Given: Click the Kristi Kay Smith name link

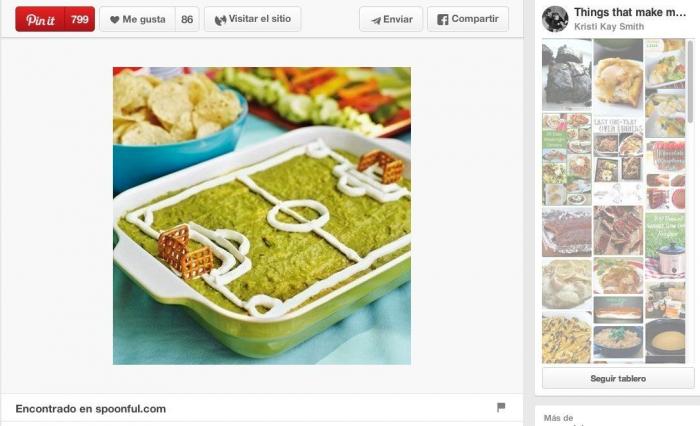Looking at the screenshot, I should pos(609,26).
